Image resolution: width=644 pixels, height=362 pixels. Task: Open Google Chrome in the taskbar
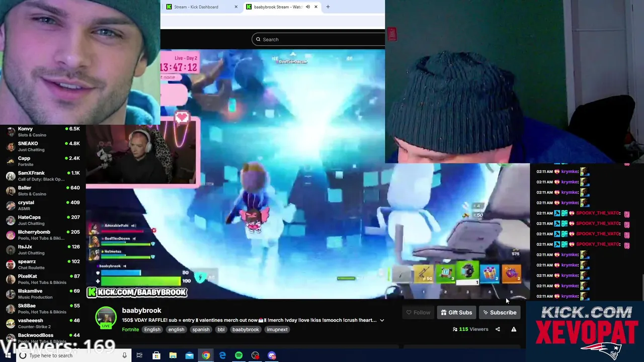point(206,355)
